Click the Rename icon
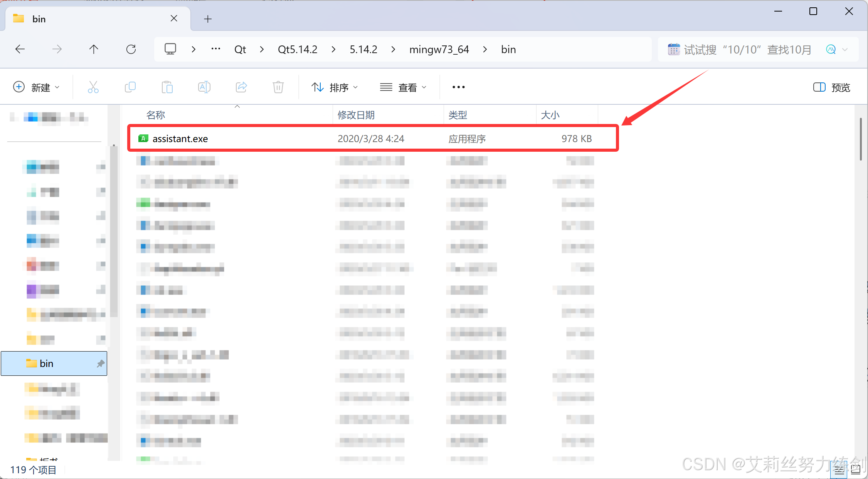 pos(204,87)
